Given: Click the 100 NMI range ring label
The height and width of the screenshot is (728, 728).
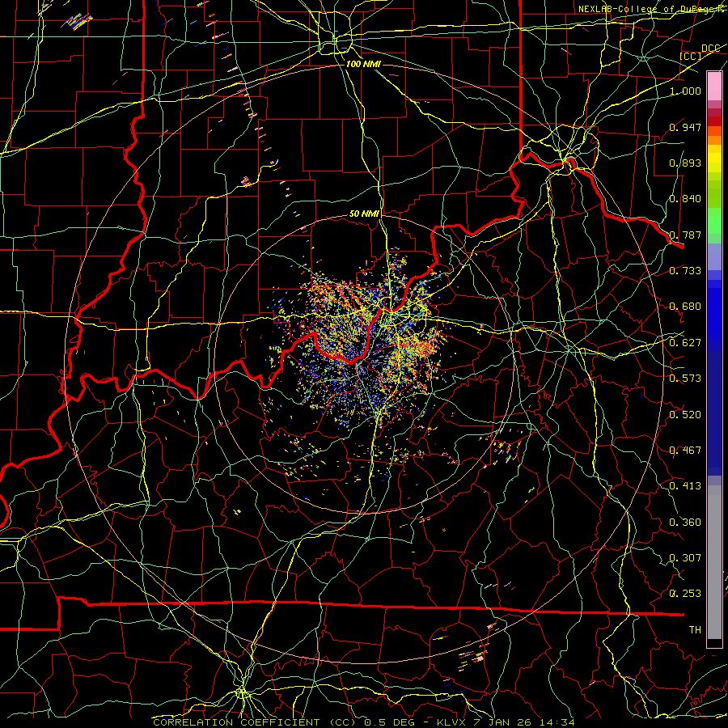Looking at the screenshot, I should (x=363, y=64).
